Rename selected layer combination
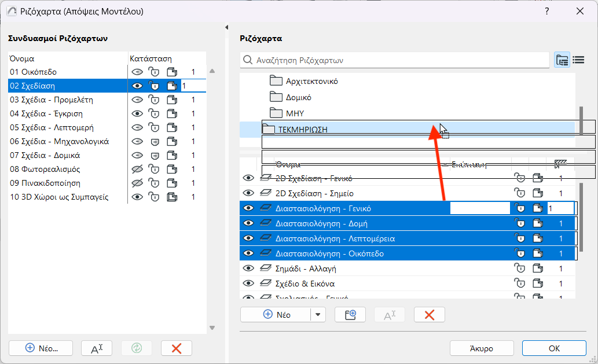598x364 pixels. coord(97,348)
